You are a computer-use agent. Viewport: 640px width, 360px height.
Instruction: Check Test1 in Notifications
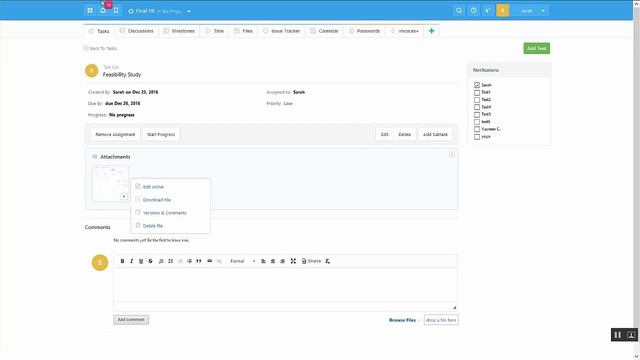click(477, 93)
